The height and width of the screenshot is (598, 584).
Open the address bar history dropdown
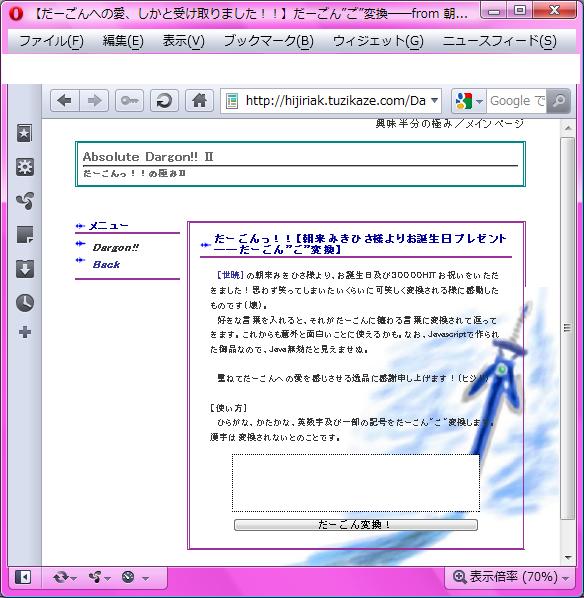tap(434, 101)
